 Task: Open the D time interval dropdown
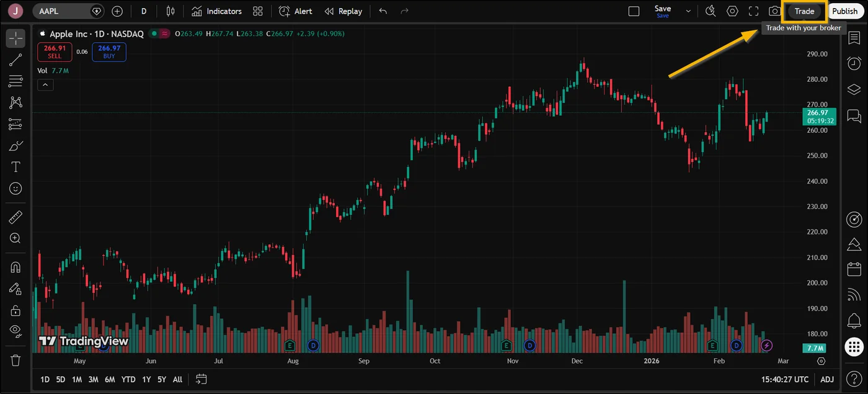[144, 11]
